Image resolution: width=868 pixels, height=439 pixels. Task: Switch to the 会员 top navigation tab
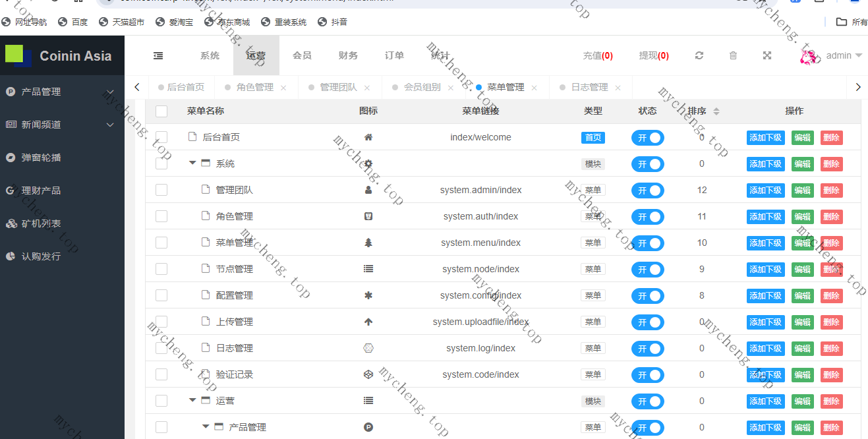pyautogui.click(x=302, y=55)
